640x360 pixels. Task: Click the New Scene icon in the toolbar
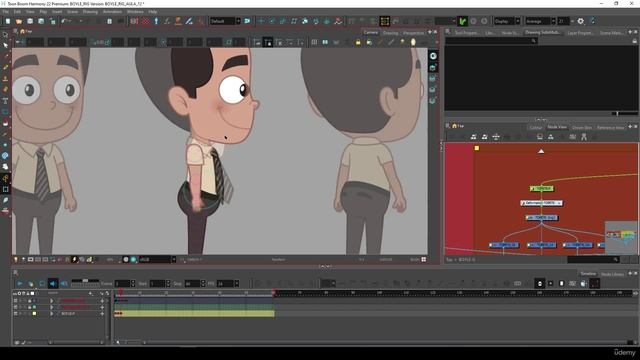[8, 21]
